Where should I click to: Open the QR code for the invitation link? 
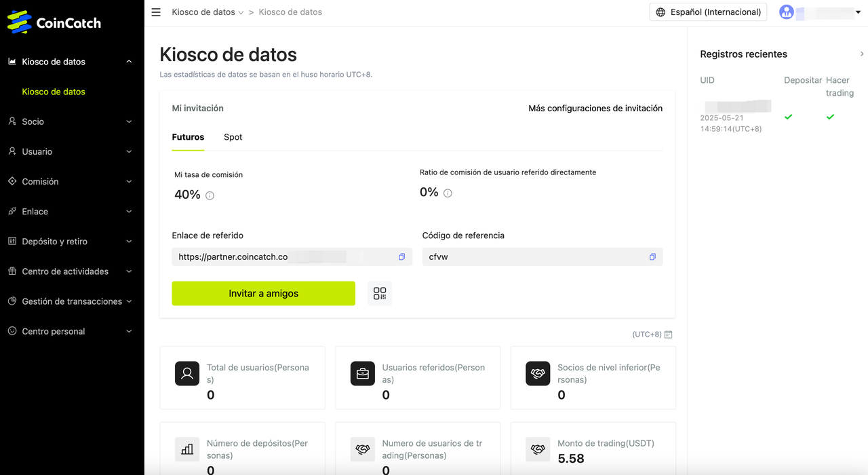click(x=379, y=293)
